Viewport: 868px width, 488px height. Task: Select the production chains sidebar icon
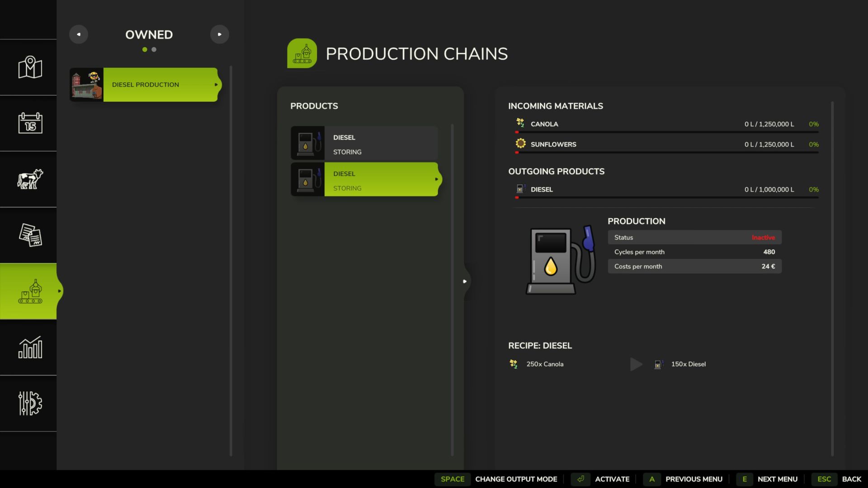[30, 291]
